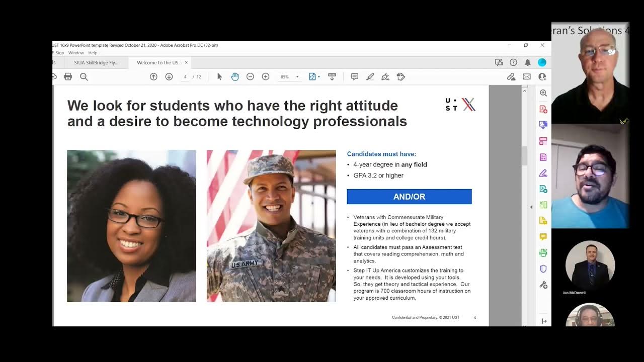This screenshot has width=644, height=362.
Task: Click the Stamp tool icon
Action: coord(401,77)
